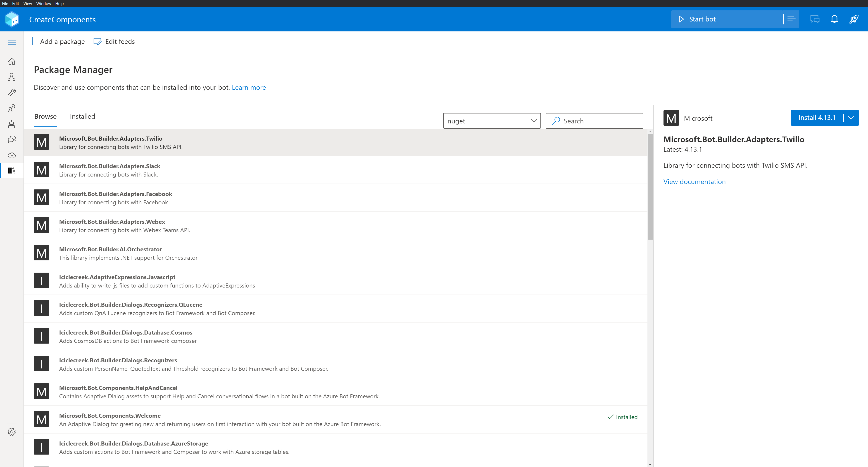Open the Configure wrench icon in sidebar
Image resolution: width=868 pixels, height=467 pixels.
(12, 93)
